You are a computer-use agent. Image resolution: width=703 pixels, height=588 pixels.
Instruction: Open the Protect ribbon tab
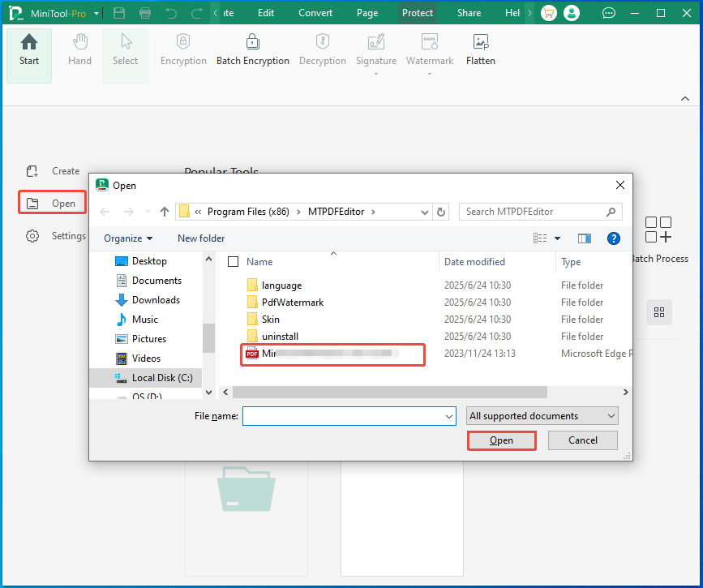coord(418,13)
